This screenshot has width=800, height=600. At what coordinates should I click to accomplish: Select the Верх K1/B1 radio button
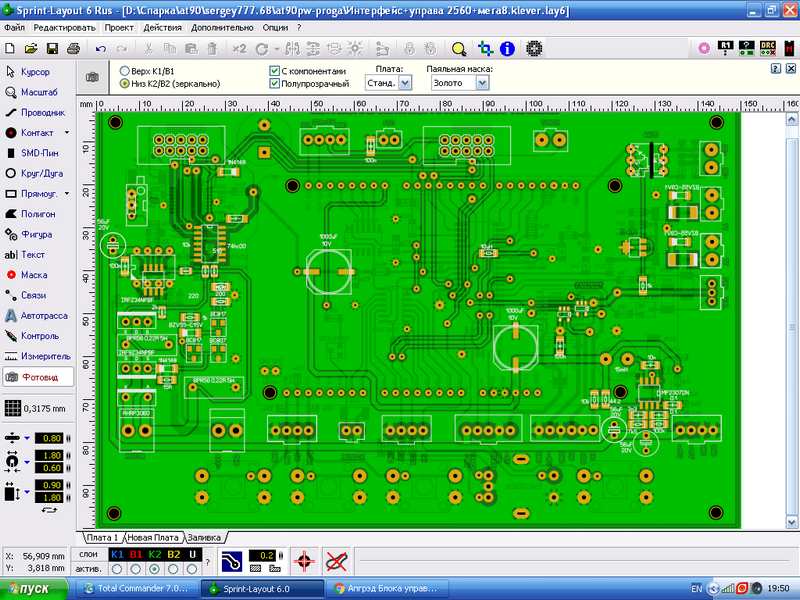point(125,71)
